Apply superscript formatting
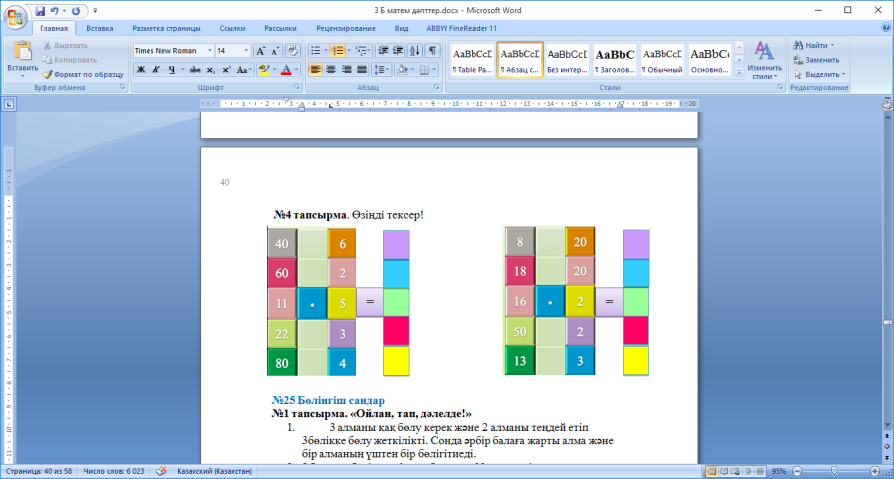The width and height of the screenshot is (894, 479). point(226,70)
